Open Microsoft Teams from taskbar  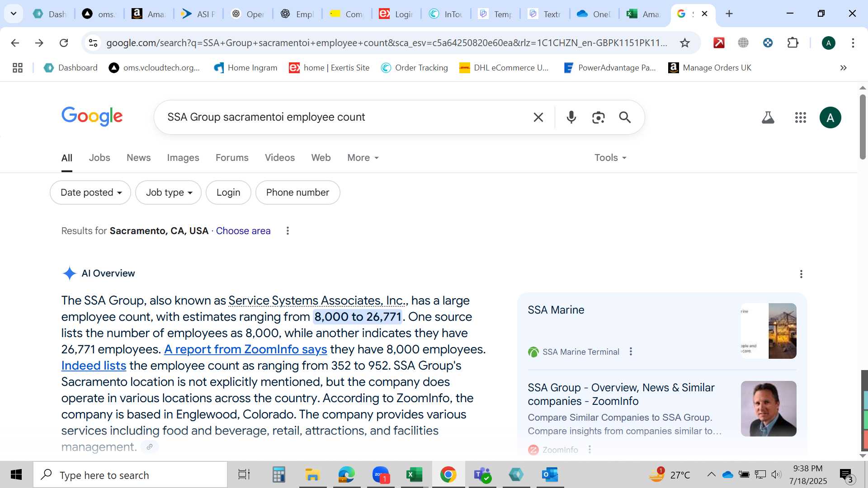coord(482,474)
